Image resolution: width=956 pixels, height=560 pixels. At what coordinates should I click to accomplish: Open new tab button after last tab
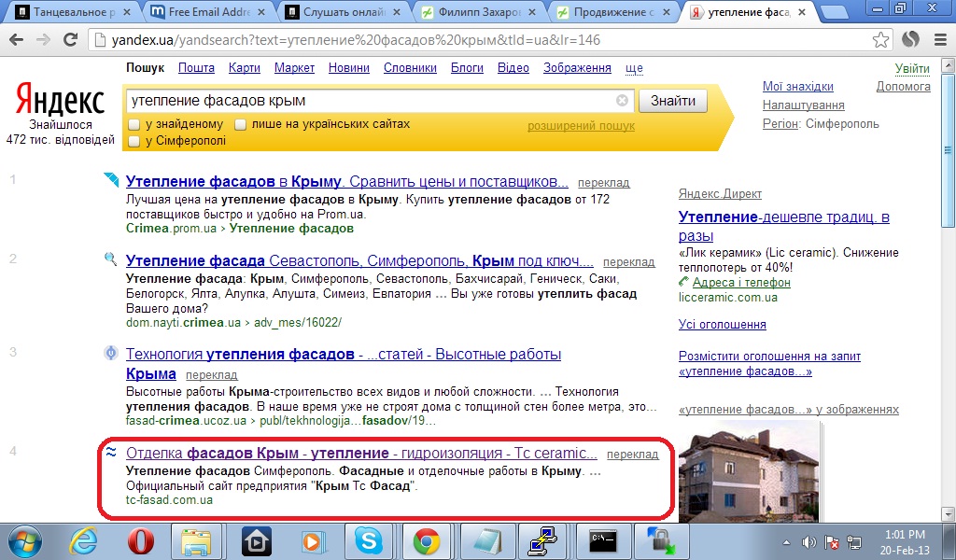(835, 12)
